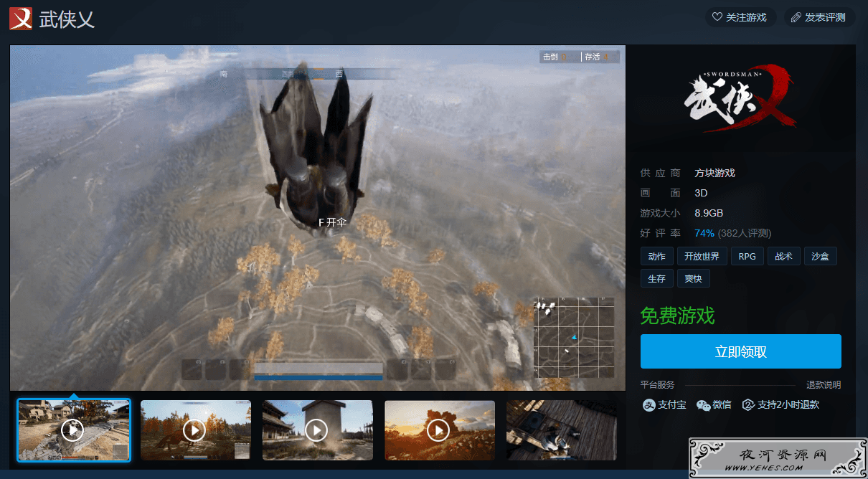
Task: Play the first video thumbnail with village scene
Action: (x=73, y=430)
